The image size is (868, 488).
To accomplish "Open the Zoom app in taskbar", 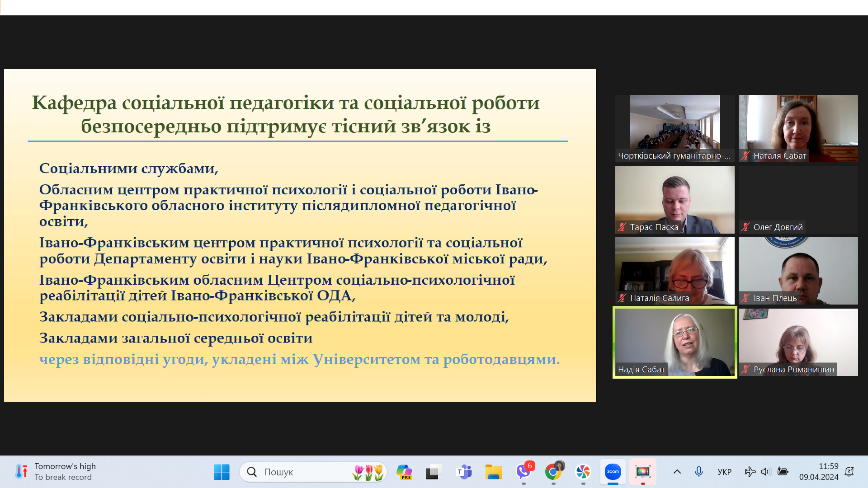I will click(613, 472).
